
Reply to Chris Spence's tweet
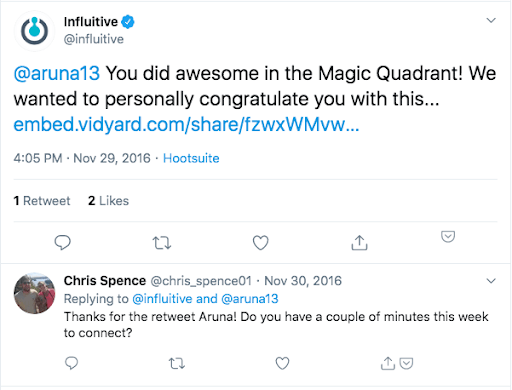coord(71,363)
